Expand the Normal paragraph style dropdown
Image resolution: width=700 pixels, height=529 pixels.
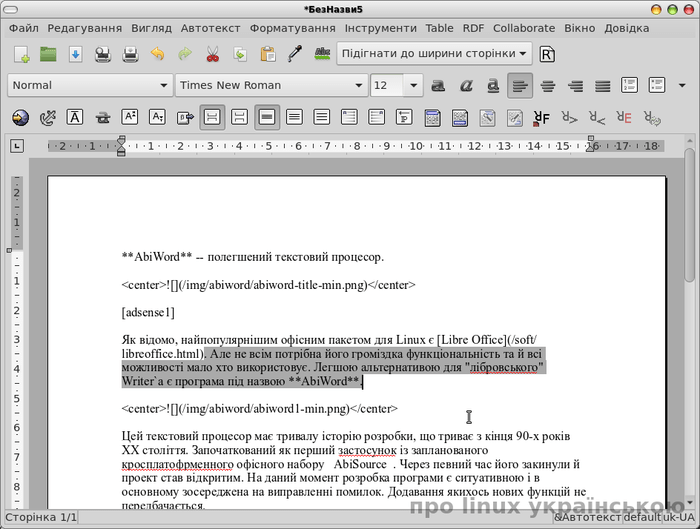(x=90, y=85)
